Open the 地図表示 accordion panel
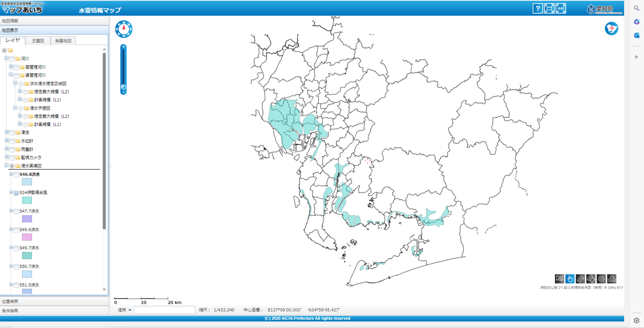The width and height of the screenshot is (644, 328). [54, 30]
